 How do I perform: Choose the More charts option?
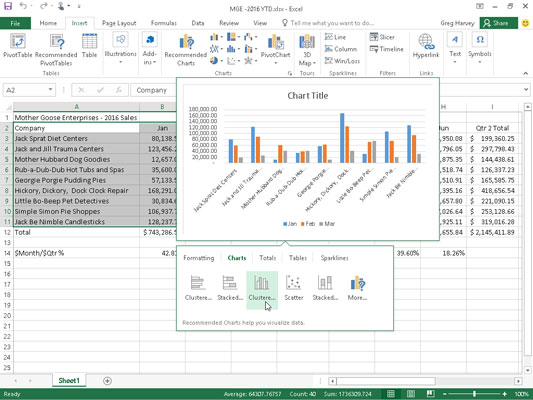(x=357, y=288)
